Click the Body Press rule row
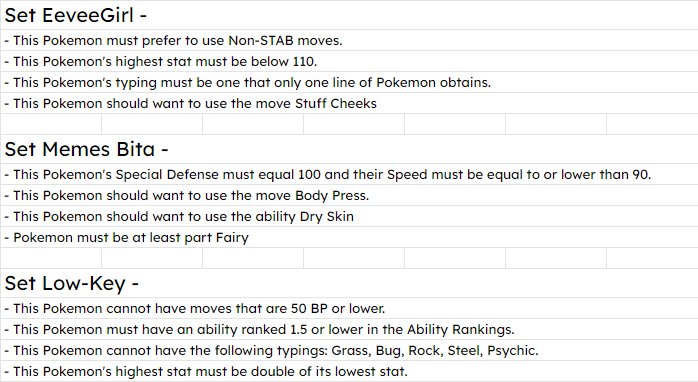698x382 pixels. coord(349,195)
